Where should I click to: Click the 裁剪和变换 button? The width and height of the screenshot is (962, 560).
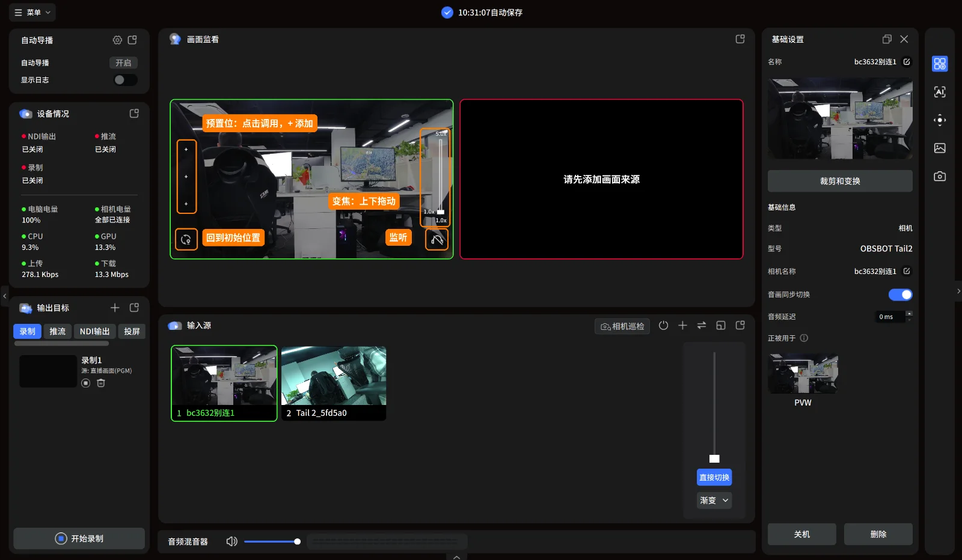840,181
